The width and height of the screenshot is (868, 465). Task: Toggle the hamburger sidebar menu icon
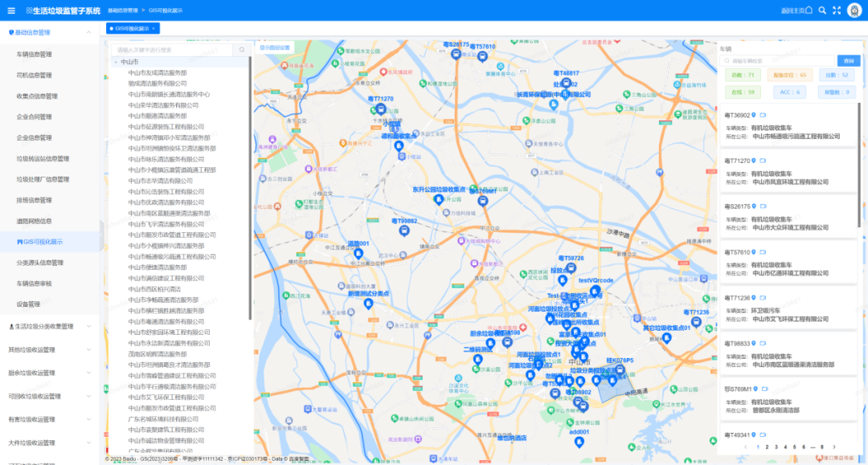11,10
